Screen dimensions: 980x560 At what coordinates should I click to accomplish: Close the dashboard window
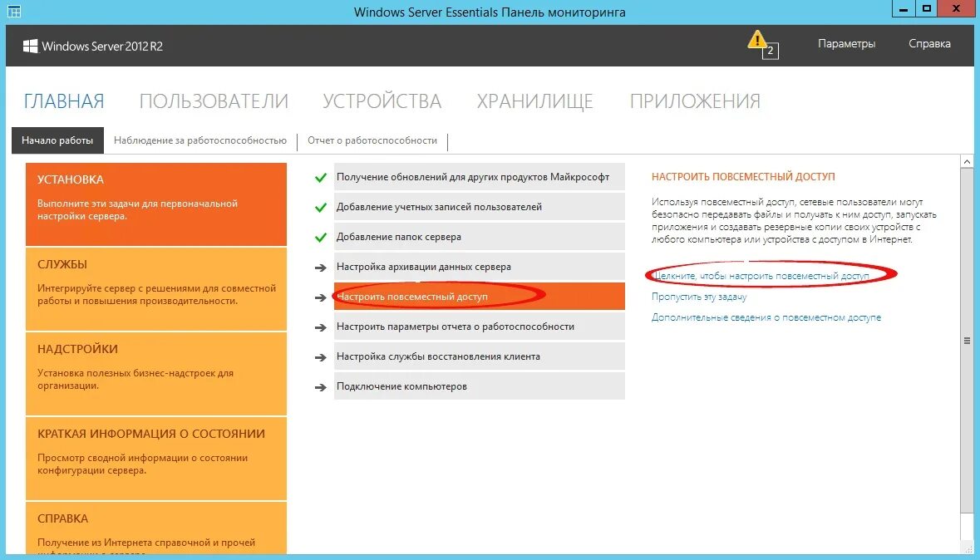coord(957,9)
